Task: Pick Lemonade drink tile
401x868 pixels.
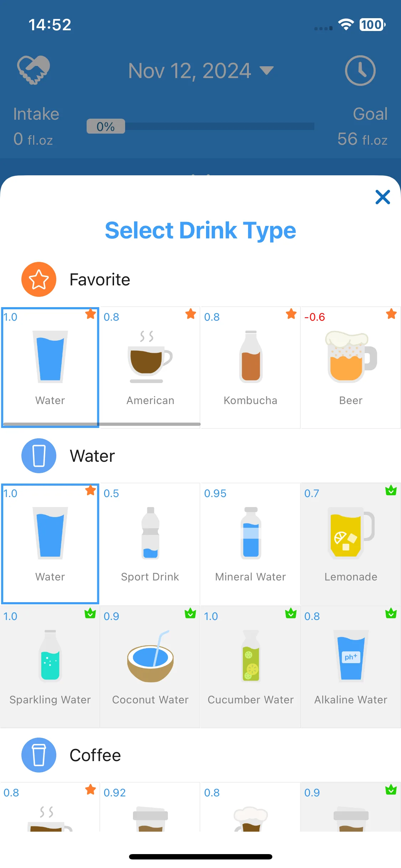Action: pyautogui.click(x=351, y=544)
